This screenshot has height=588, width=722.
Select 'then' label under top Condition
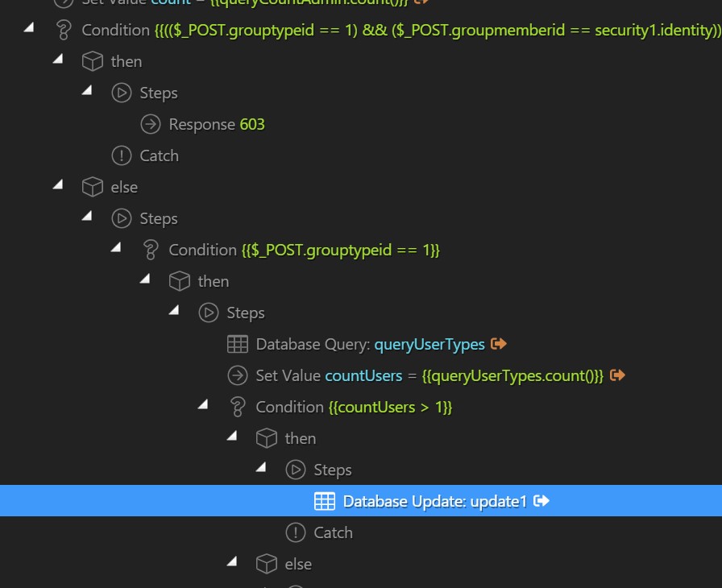pyautogui.click(x=127, y=61)
